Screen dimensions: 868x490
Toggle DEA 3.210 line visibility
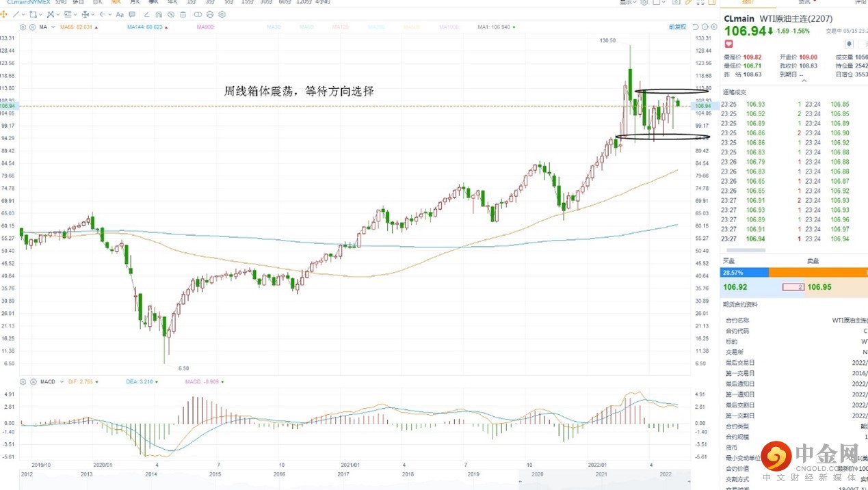(141, 381)
